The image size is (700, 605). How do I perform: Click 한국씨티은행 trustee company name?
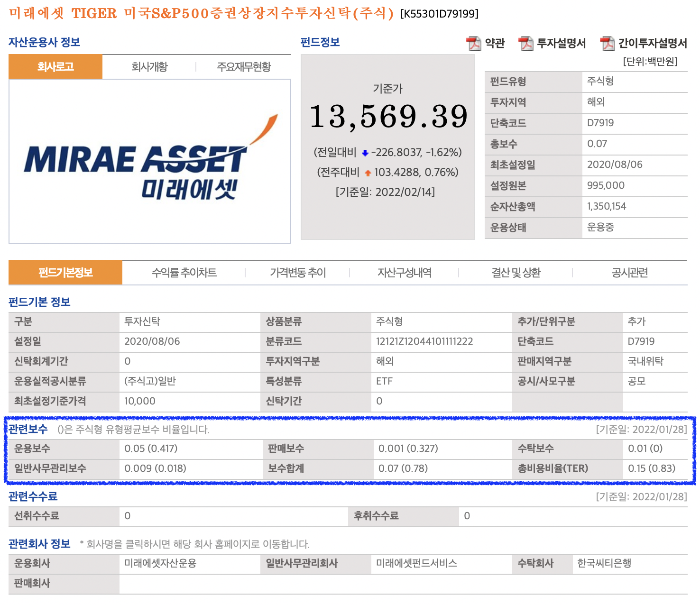(604, 563)
